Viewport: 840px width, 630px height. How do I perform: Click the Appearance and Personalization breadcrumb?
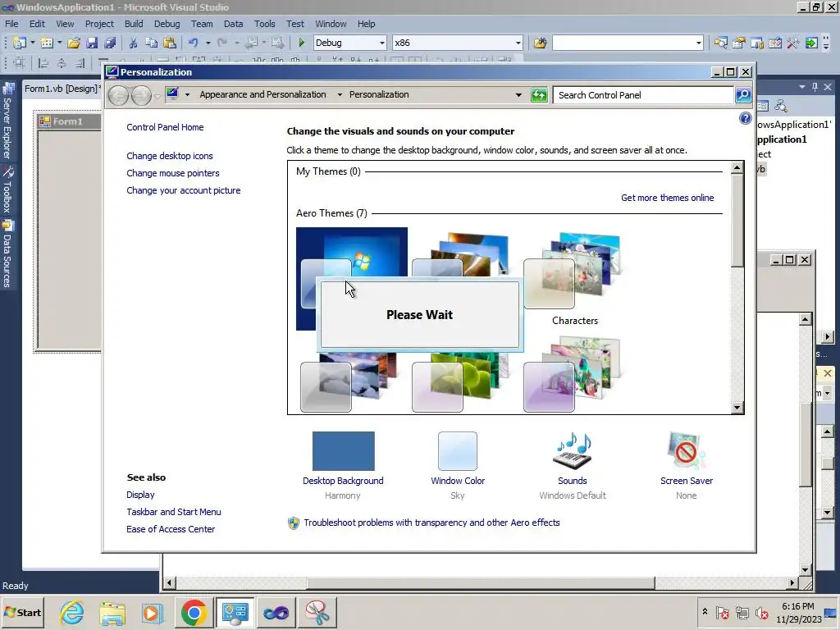[x=262, y=95]
